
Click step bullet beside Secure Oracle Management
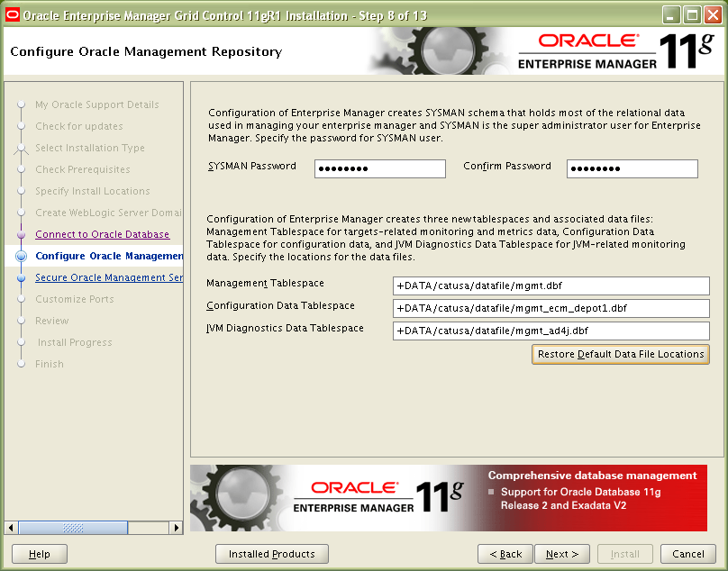coord(21,277)
